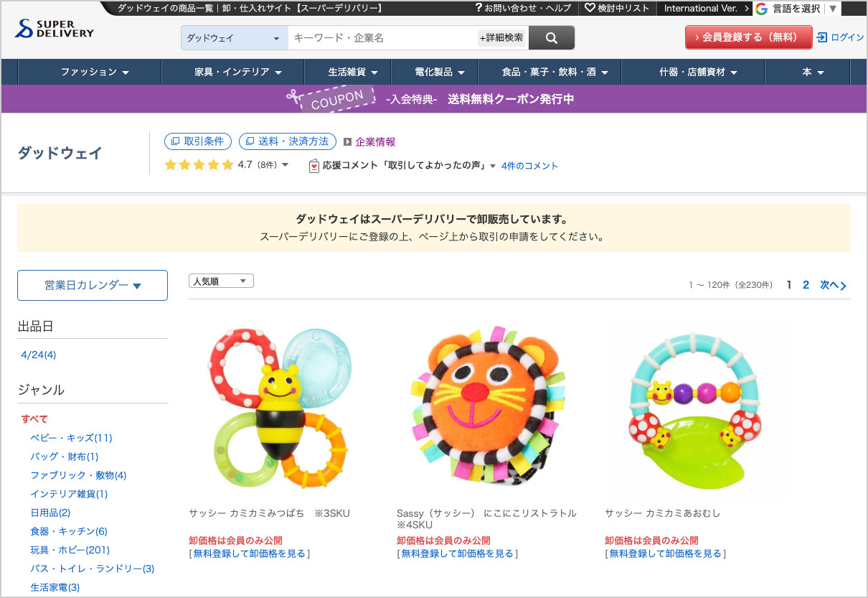
Task: Open サッシー カミカミあおむし product title
Action: pyautogui.click(x=663, y=513)
